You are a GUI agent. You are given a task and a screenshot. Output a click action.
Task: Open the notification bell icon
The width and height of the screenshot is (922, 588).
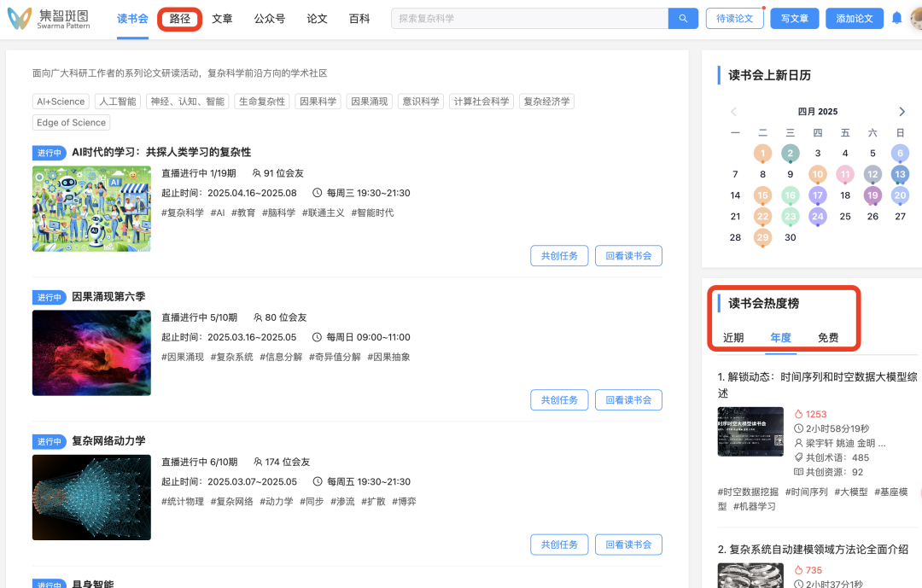pyautogui.click(x=896, y=18)
